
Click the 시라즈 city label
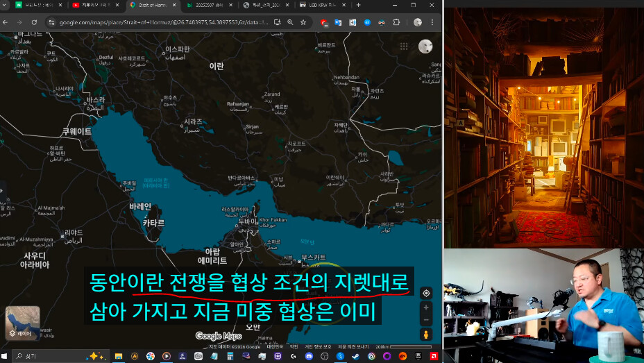[x=193, y=122]
